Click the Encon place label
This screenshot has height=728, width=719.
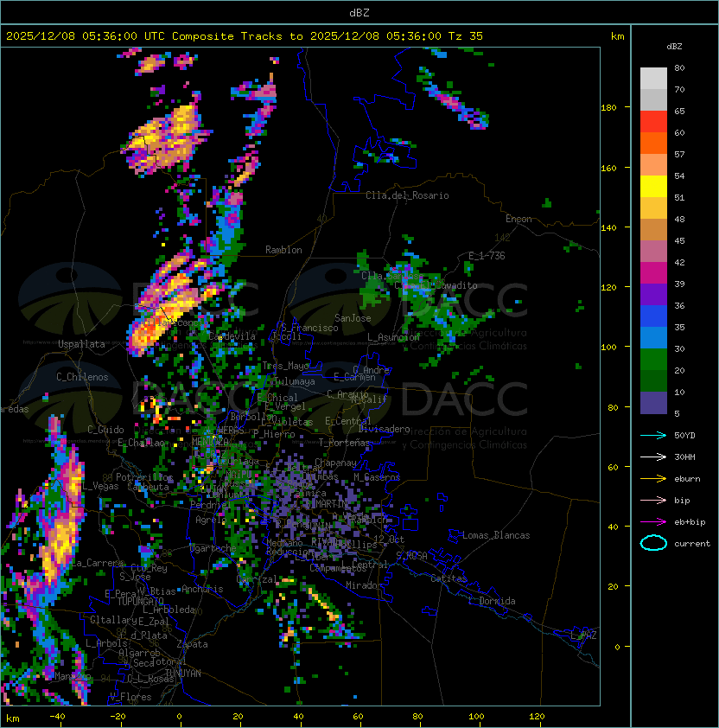(519, 219)
